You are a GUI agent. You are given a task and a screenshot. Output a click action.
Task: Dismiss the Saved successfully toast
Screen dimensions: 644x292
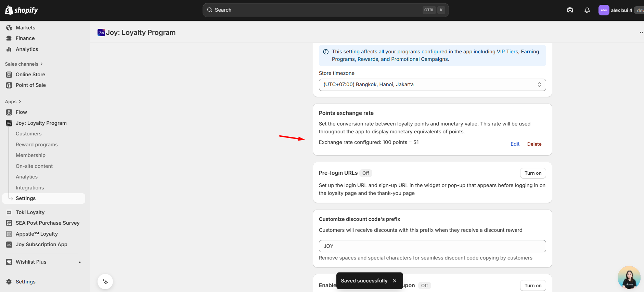395,281
